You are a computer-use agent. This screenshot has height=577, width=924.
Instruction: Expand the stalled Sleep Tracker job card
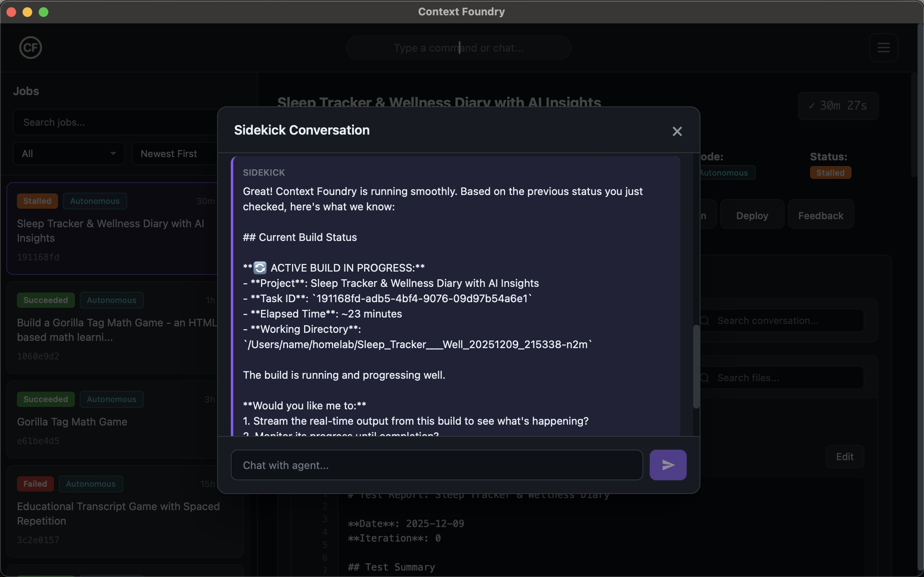111,230
